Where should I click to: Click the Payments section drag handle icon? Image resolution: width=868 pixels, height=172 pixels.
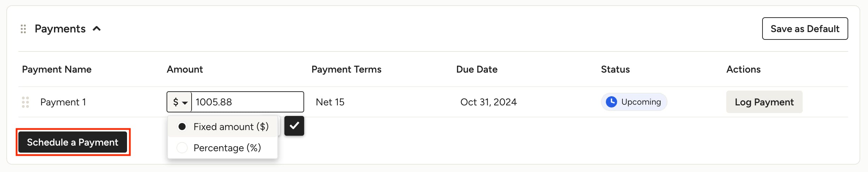23,29
